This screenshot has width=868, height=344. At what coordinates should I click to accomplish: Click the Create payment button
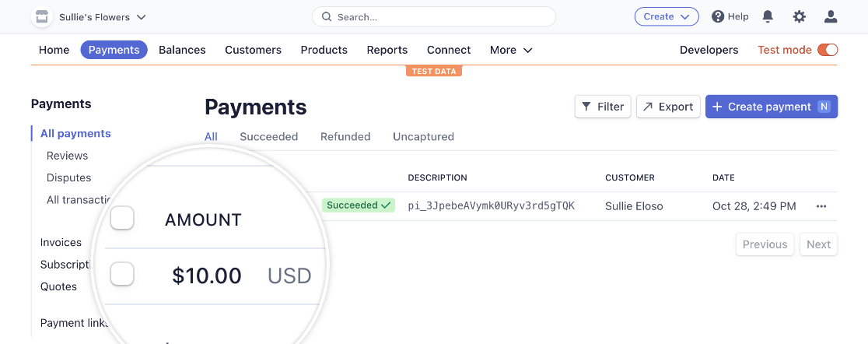[x=771, y=107]
